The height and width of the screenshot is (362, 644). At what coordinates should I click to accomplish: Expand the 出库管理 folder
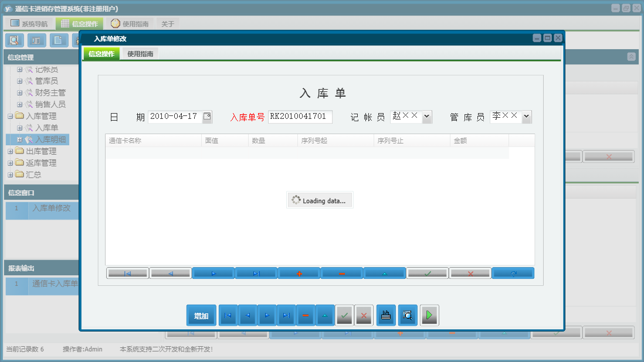pos(11,151)
